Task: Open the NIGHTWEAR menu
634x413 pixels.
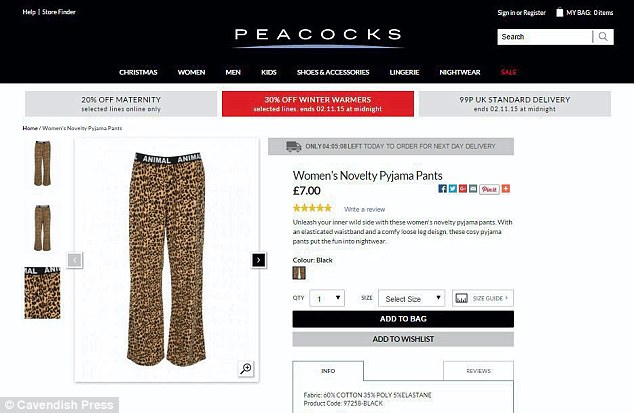Action: (x=460, y=72)
